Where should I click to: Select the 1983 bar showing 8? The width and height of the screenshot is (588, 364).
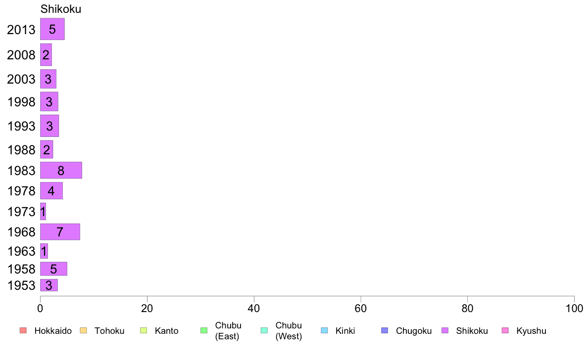coord(61,170)
